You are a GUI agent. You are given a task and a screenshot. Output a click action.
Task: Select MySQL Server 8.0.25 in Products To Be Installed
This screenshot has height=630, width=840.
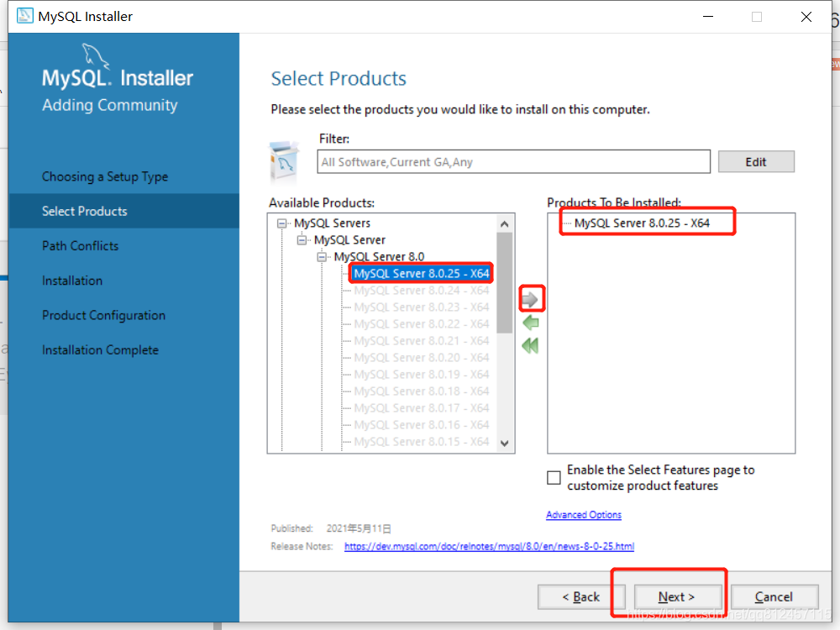click(642, 223)
